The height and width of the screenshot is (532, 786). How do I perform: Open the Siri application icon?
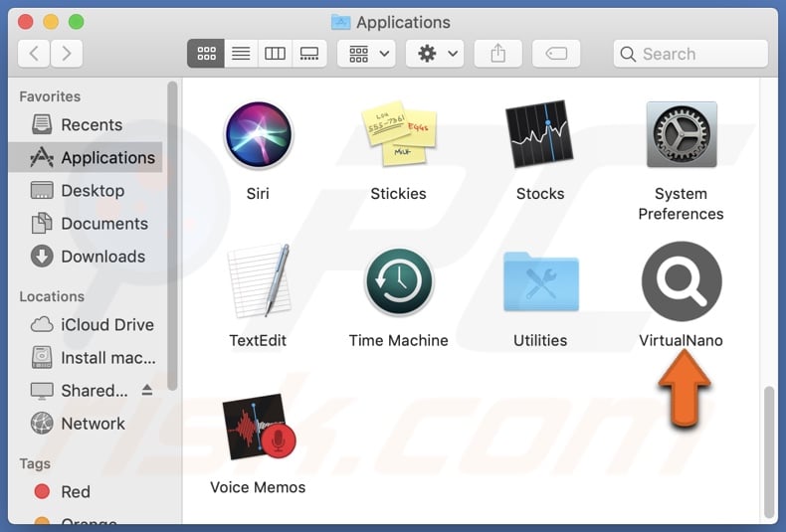pos(258,135)
